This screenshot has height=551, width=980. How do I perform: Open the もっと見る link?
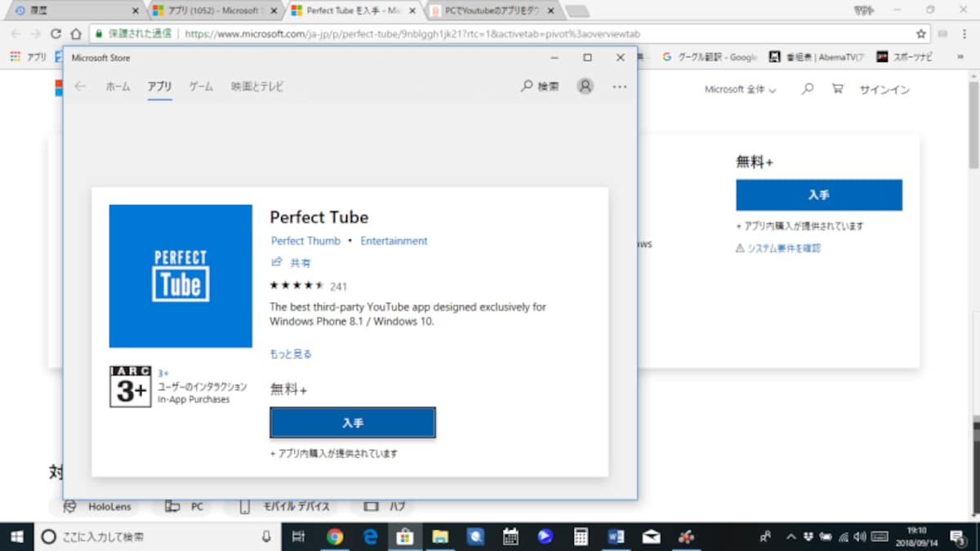291,354
